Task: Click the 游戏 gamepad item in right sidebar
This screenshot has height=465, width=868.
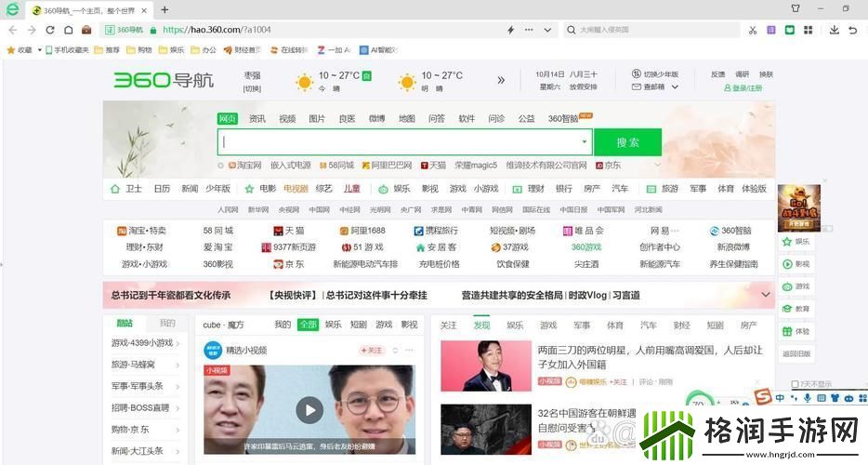Action: tap(796, 286)
